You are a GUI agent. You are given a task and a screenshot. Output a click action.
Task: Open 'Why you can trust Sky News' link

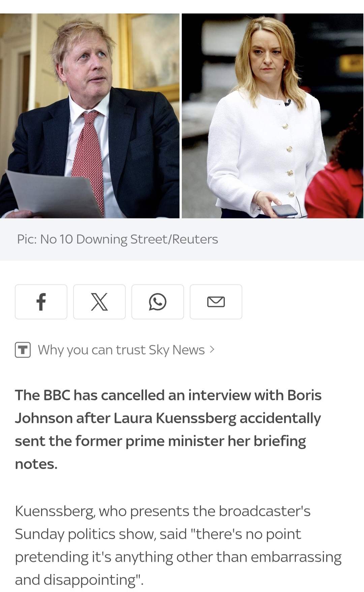(121, 350)
